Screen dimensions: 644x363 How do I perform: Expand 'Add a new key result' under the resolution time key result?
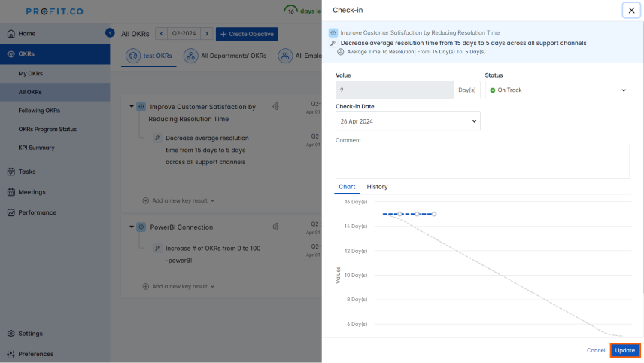pyautogui.click(x=212, y=200)
